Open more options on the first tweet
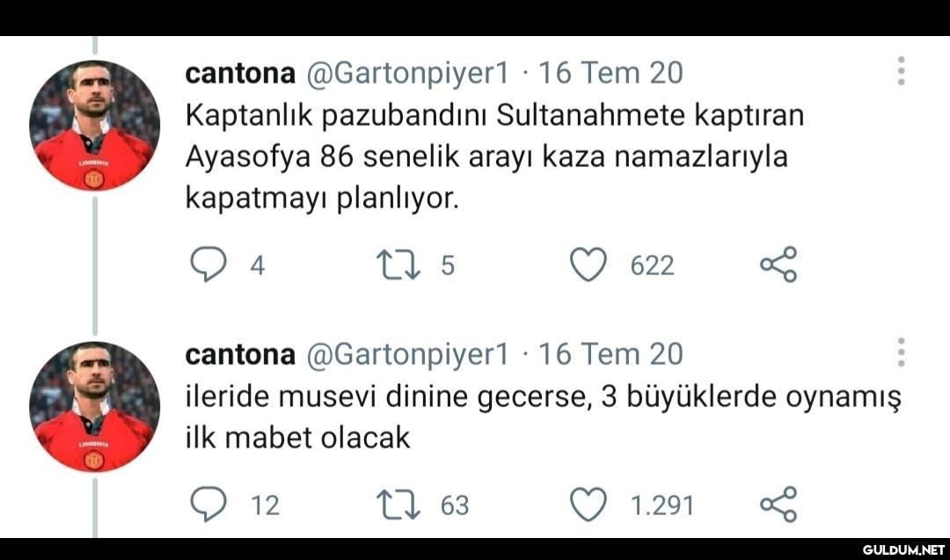This screenshot has height=560, width=950. pos(901,71)
